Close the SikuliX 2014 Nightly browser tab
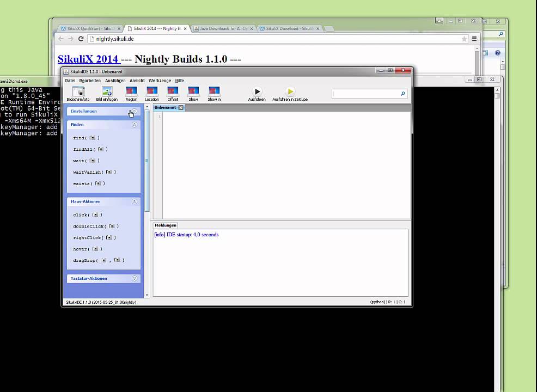Screen dimensions: 537x392 tap(185, 29)
